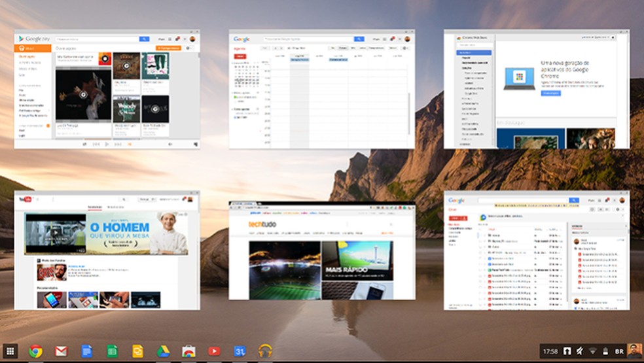Click the red create button in Calendar window

tap(240, 56)
